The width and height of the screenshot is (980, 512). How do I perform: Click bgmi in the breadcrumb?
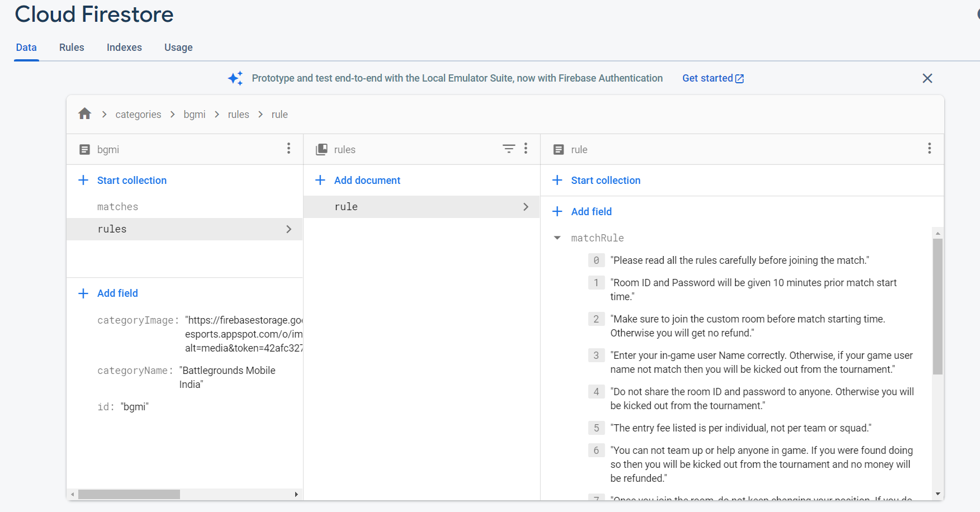[x=195, y=115]
